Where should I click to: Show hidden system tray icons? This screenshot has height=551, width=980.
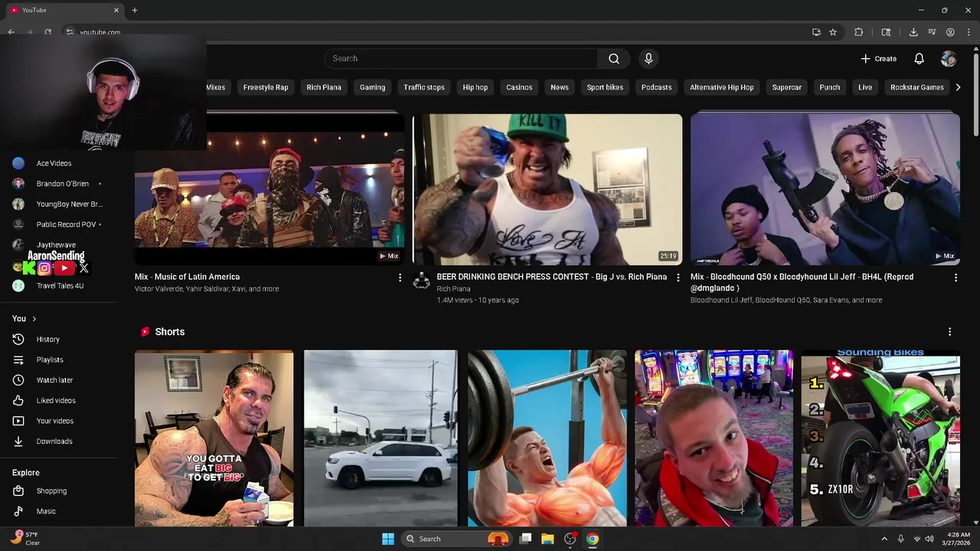click(x=884, y=539)
